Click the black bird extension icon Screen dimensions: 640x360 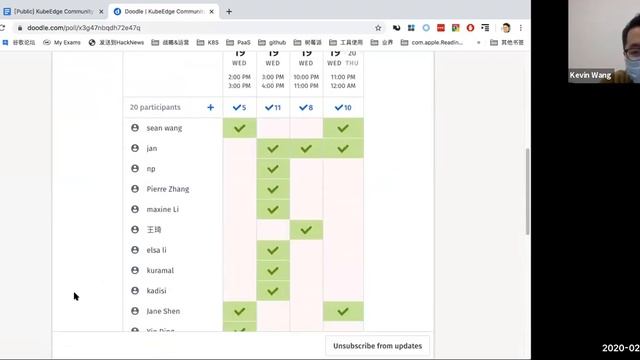click(x=396, y=28)
